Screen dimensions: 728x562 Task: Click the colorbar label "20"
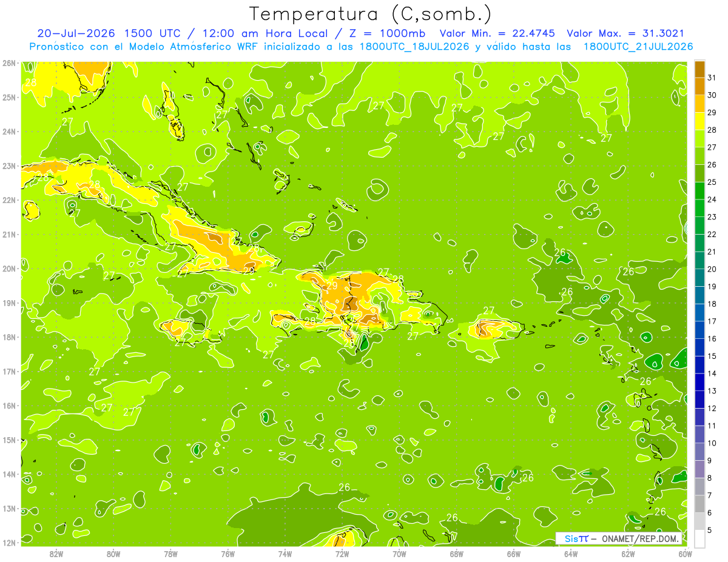click(x=712, y=269)
